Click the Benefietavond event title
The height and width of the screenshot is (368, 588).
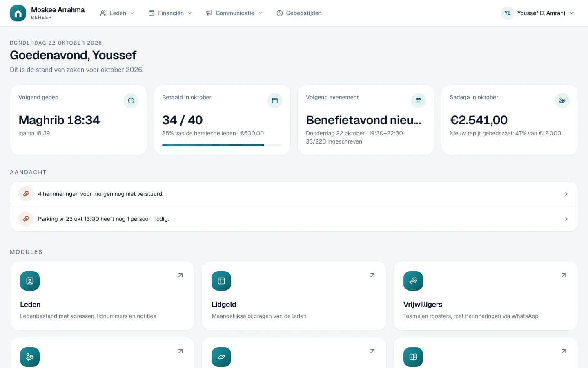[363, 120]
